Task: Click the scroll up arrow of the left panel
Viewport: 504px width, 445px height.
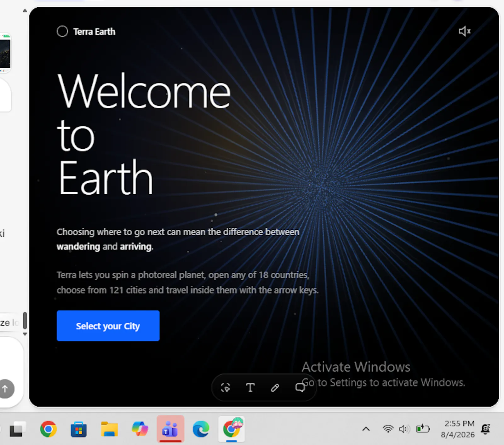Action: [x=25, y=11]
